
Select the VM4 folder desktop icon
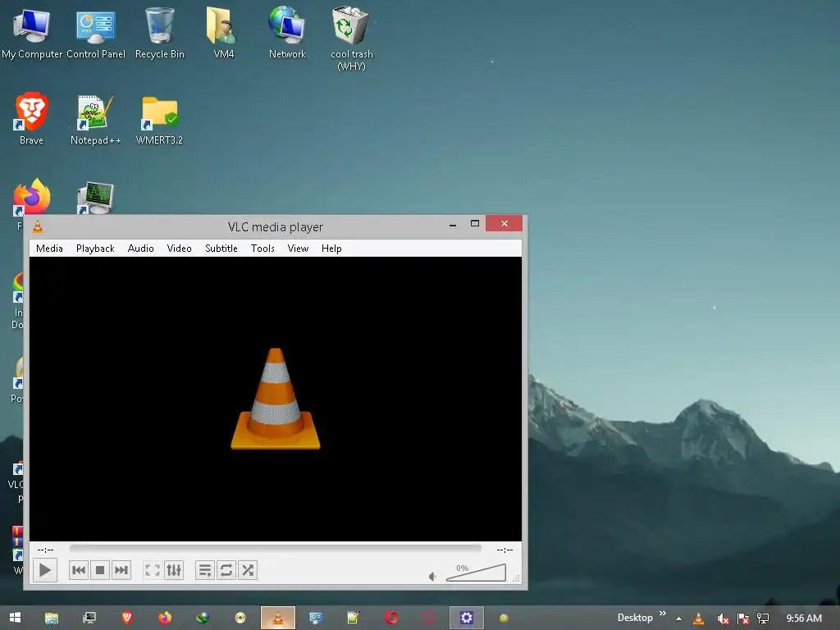[x=223, y=33]
